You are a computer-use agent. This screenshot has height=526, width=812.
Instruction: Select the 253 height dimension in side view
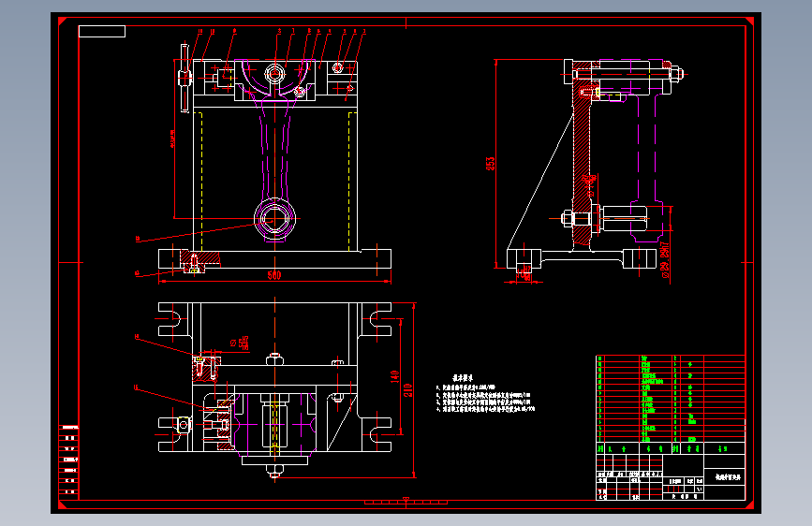[491, 164]
